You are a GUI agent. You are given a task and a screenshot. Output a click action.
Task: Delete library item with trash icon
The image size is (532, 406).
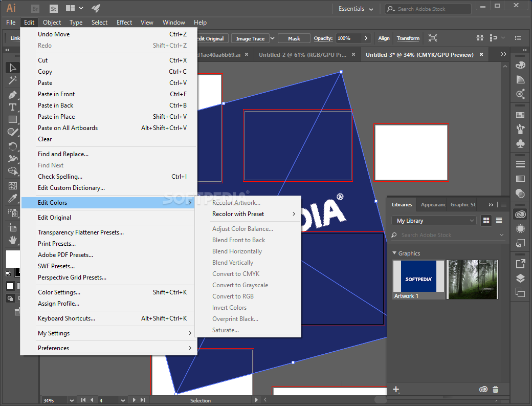495,390
